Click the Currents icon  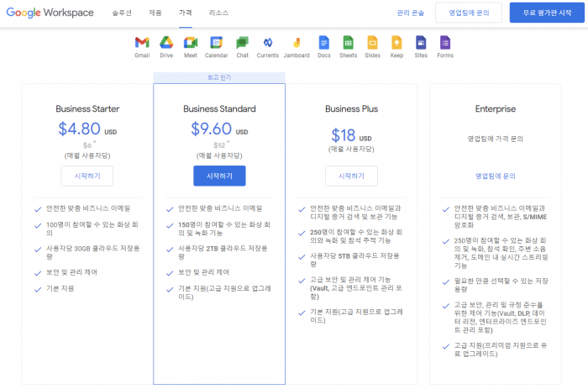coord(267,43)
